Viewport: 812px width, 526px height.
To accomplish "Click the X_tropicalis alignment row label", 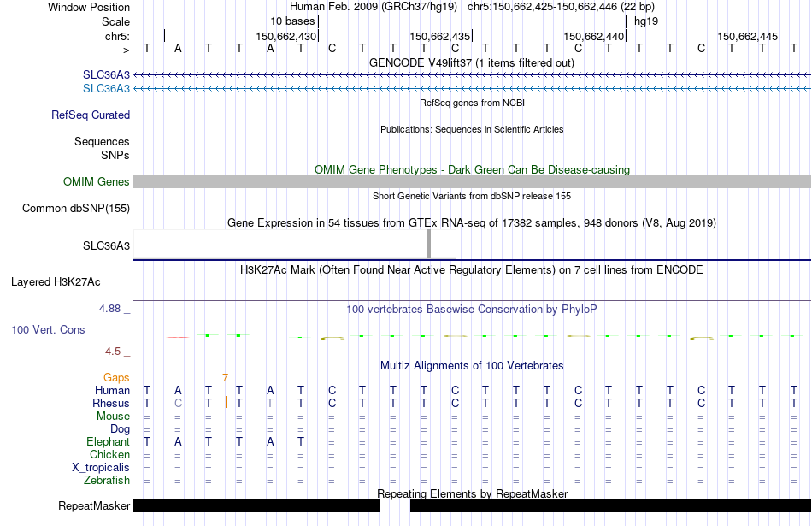I will click(x=101, y=468).
